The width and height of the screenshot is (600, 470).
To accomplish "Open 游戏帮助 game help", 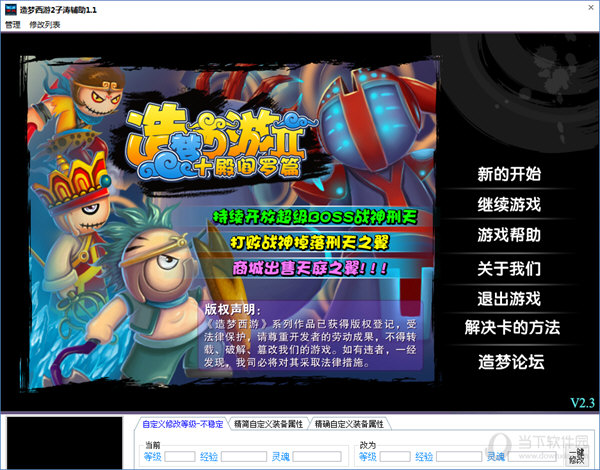I will (x=509, y=235).
